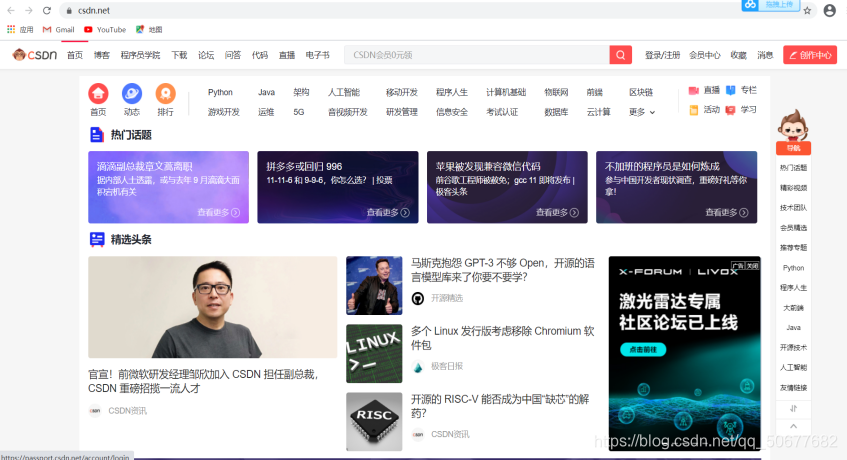Open the Apps grid bookmark
847x460 pixels.
[x=20, y=30]
